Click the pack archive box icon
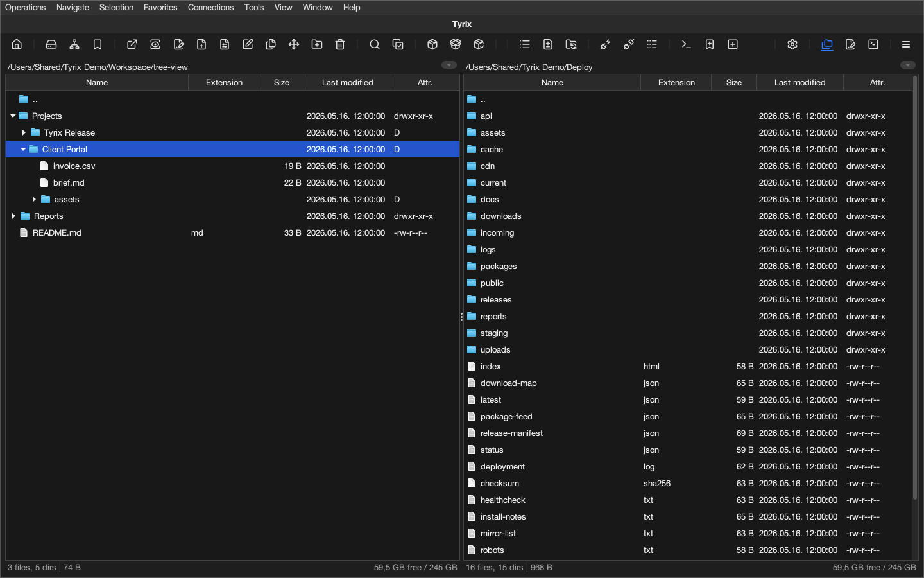The height and width of the screenshot is (578, 924). [432, 44]
